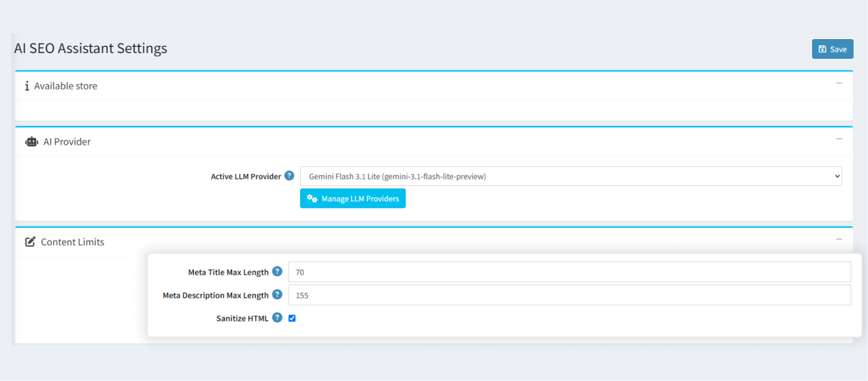The height and width of the screenshot is (381, 868).
Task: Open the Active LLM Provider dropdown
Action: tap(571, 176)
